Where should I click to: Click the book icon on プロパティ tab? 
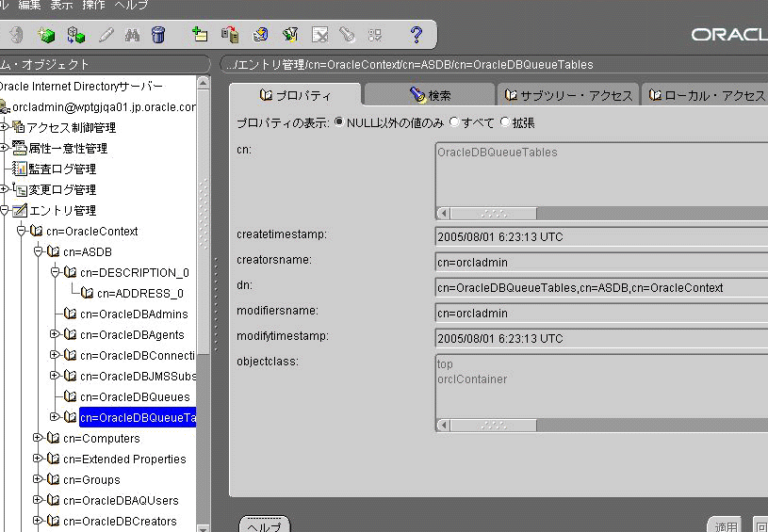266,94
